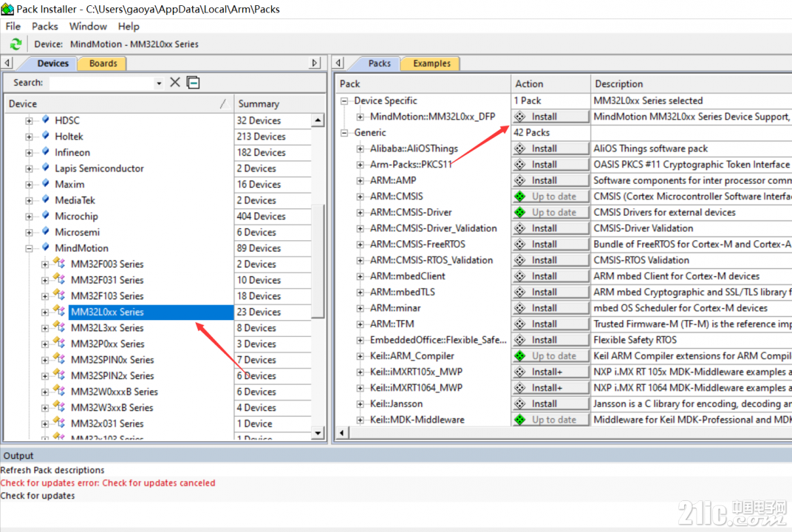Click the 'Check for updates canceled' error line
The height and width of the screenshot is (532, 792).
tap(108, 483)
